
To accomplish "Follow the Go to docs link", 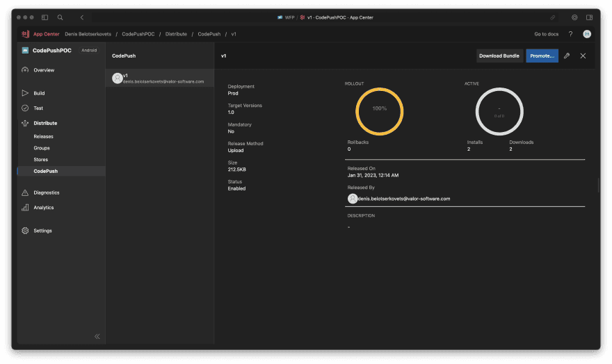I will [547, 34].
